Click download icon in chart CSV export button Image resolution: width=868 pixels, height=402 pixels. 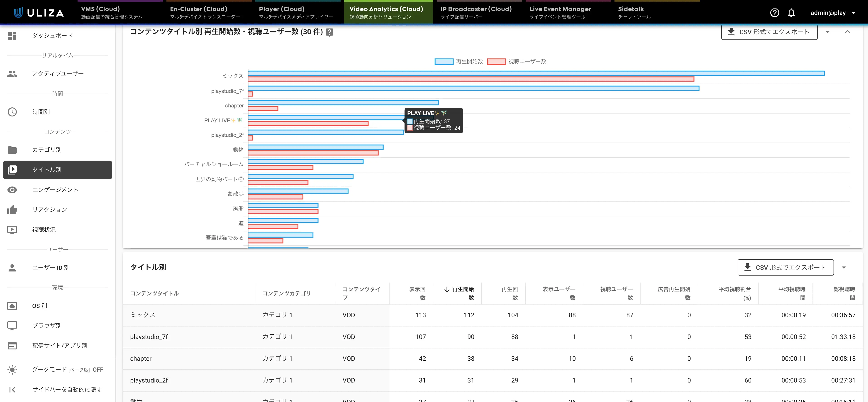731,32
